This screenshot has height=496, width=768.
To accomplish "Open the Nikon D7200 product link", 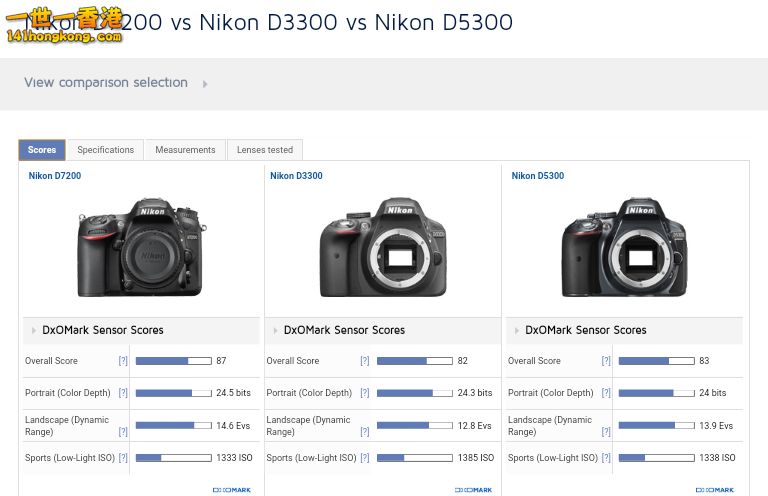I will click(55, 176).
